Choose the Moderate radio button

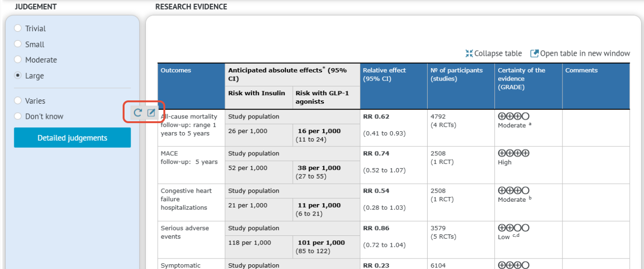18,60
